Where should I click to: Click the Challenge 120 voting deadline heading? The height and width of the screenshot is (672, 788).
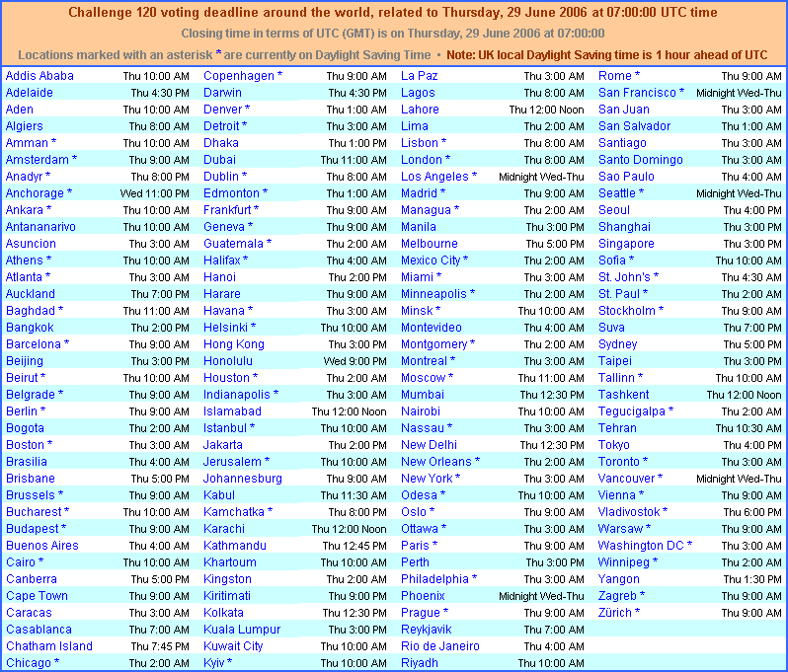point(393,12)
